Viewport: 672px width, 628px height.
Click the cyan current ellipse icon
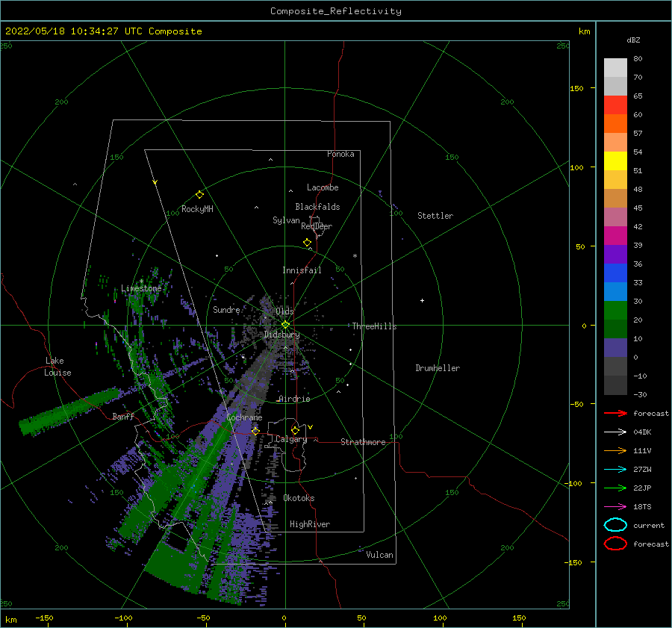point(615,525)
